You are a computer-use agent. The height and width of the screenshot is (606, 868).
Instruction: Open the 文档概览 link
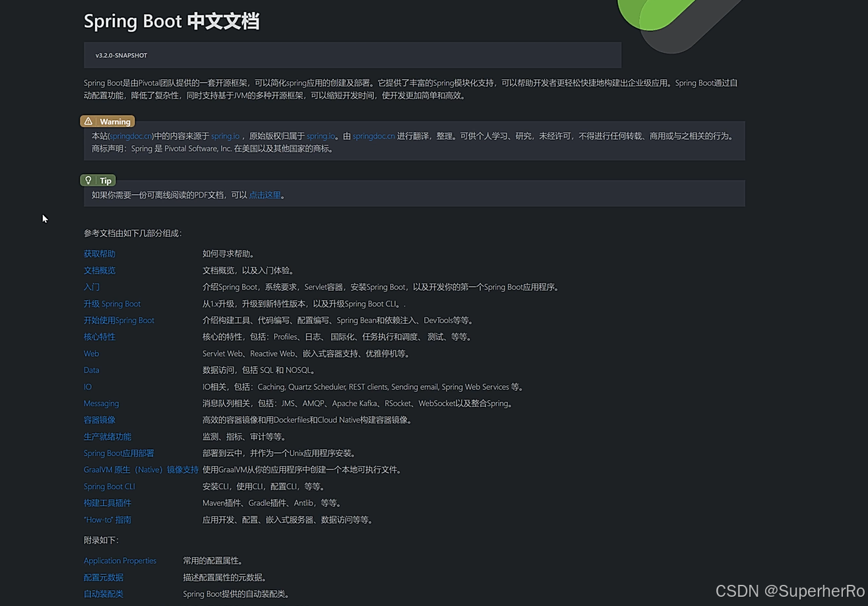(x=100, y=270)
